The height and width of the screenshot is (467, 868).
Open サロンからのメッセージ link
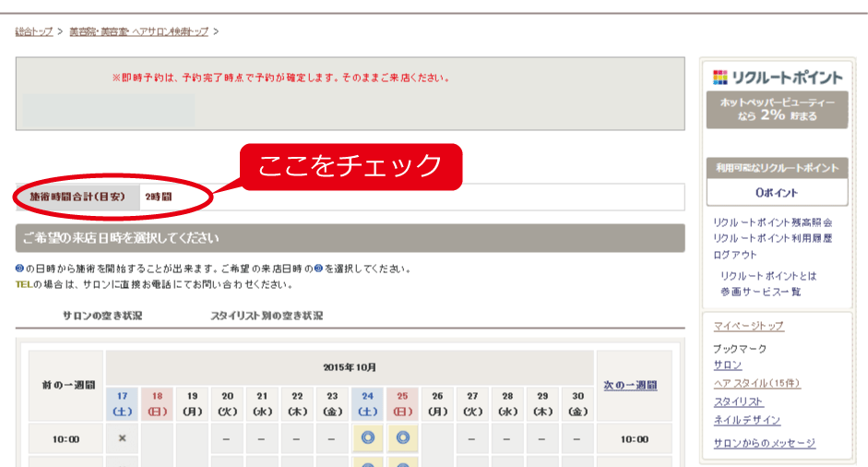[x=764, y=443]
